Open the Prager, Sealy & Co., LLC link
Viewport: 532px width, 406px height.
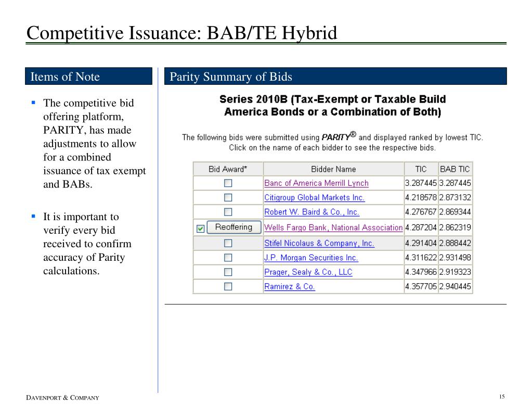308,272
